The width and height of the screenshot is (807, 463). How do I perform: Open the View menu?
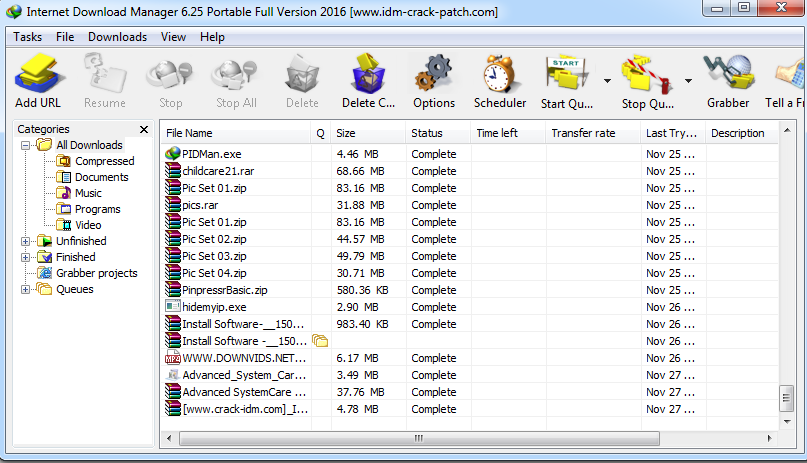click(x=173, y=37)
